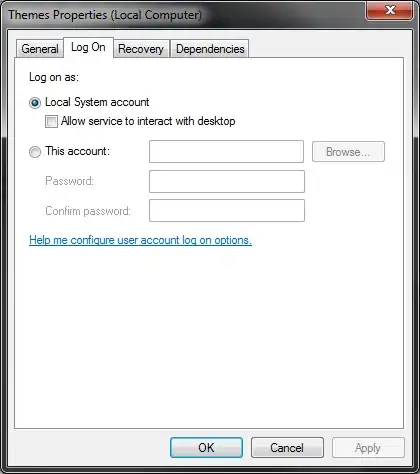Go to the Dependencies tab
Image resolution: width=420 pixels, height=474 pixels.
tap(210, 49)
